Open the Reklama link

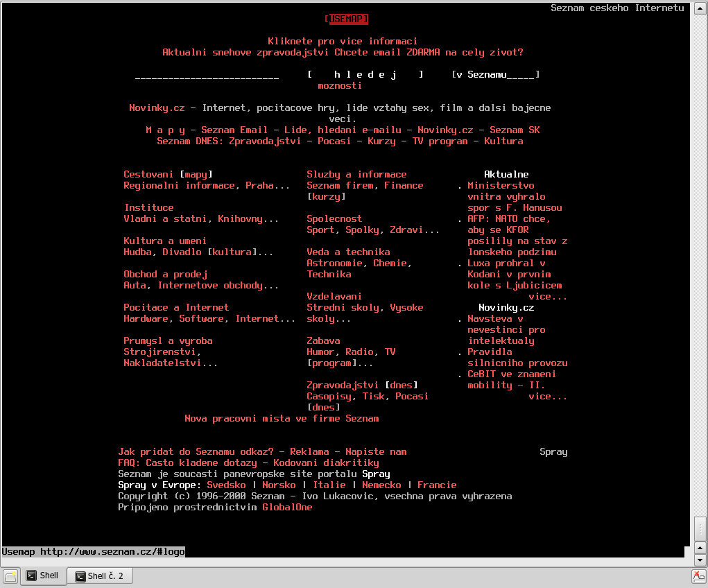[x=309, y=452]
